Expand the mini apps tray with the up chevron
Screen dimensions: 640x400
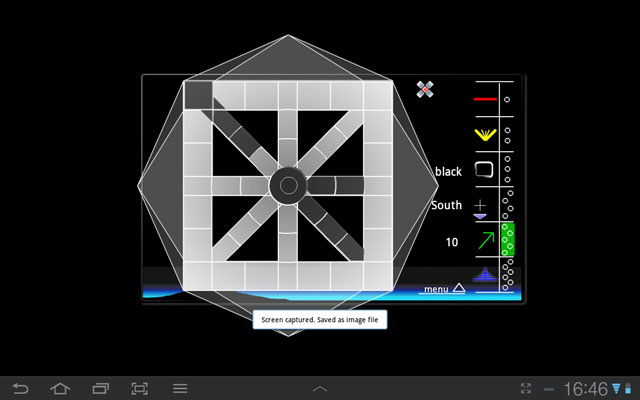(x=320, y=389)
